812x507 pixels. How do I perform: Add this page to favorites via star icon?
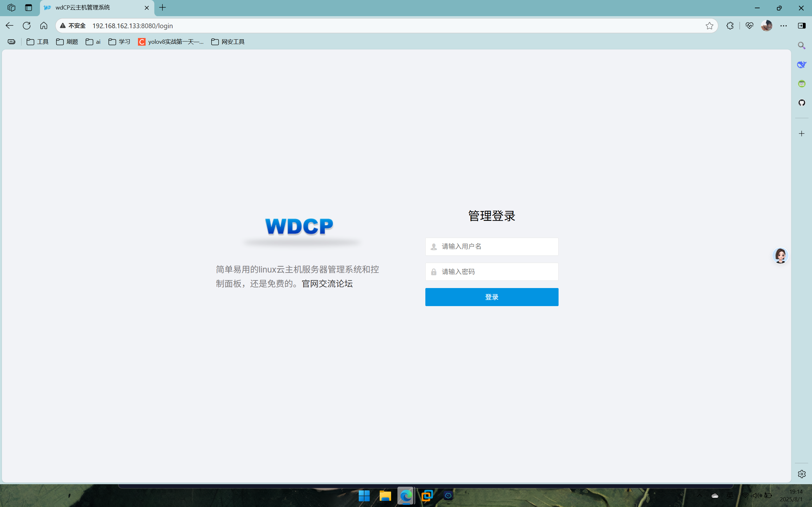(709, 25)
